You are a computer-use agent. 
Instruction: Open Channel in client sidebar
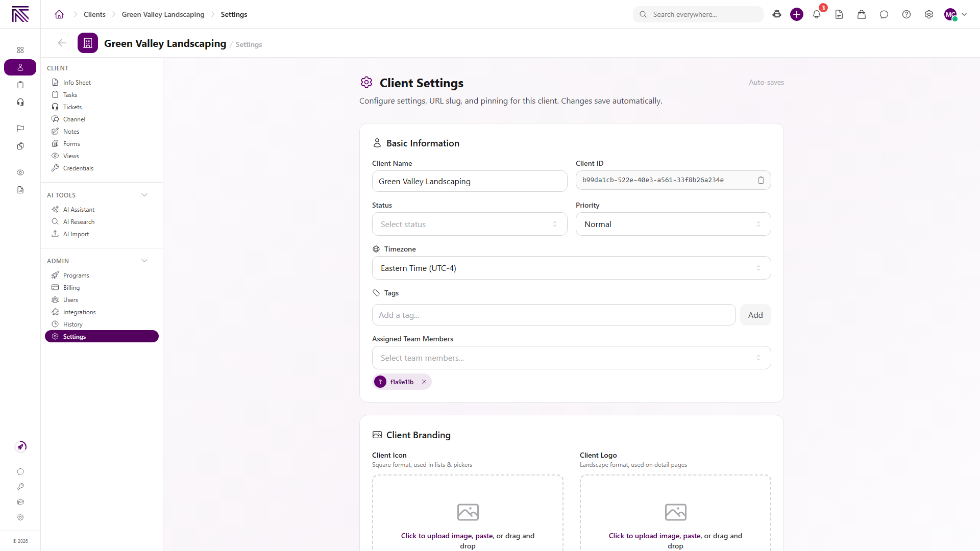click(x=102, y=119)
